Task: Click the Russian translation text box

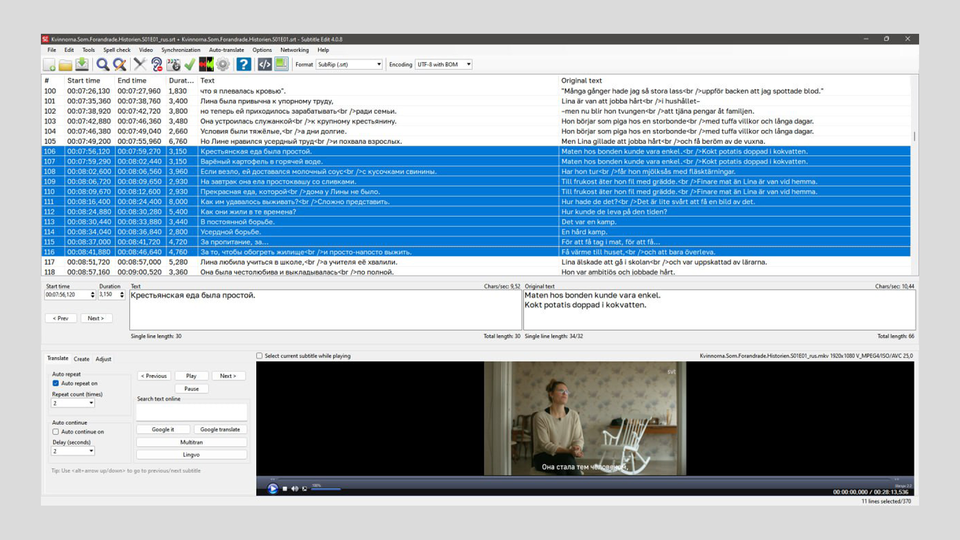Action: [325, 310]
